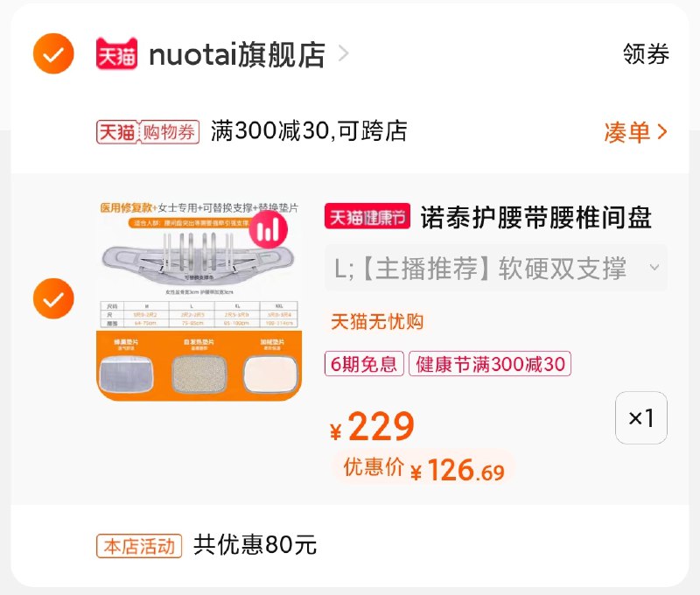Screen dimensions: 700x595
Task: Click 领券 to collect store coupons
Action: pos(647,54)
